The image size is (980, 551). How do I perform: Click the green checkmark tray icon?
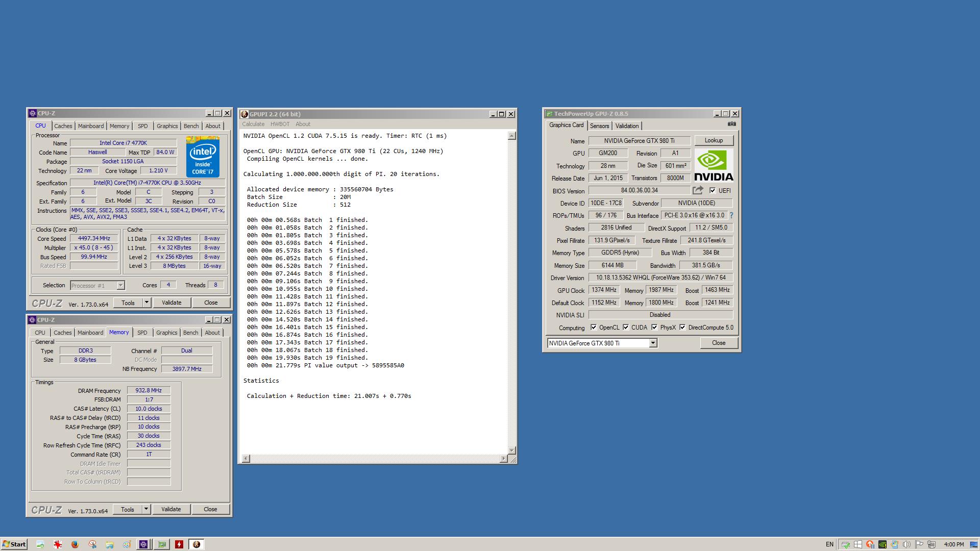coord(846,544)
